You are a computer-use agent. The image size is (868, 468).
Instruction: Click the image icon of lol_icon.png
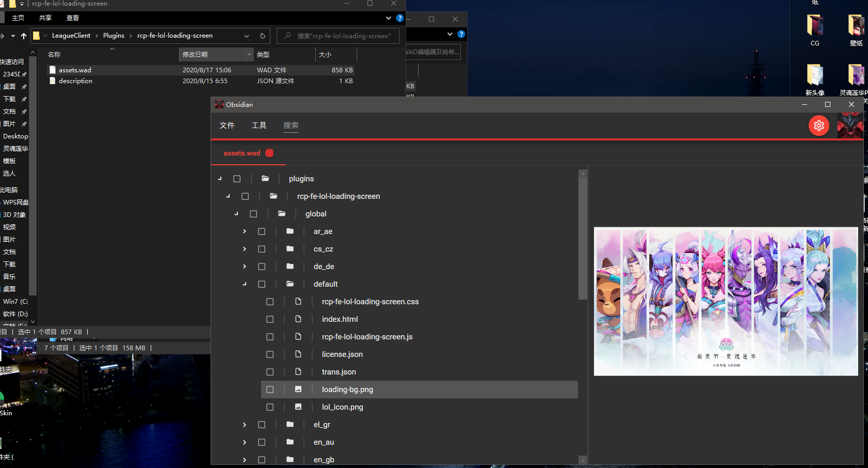pyautogui.click(x=298, y=407)
